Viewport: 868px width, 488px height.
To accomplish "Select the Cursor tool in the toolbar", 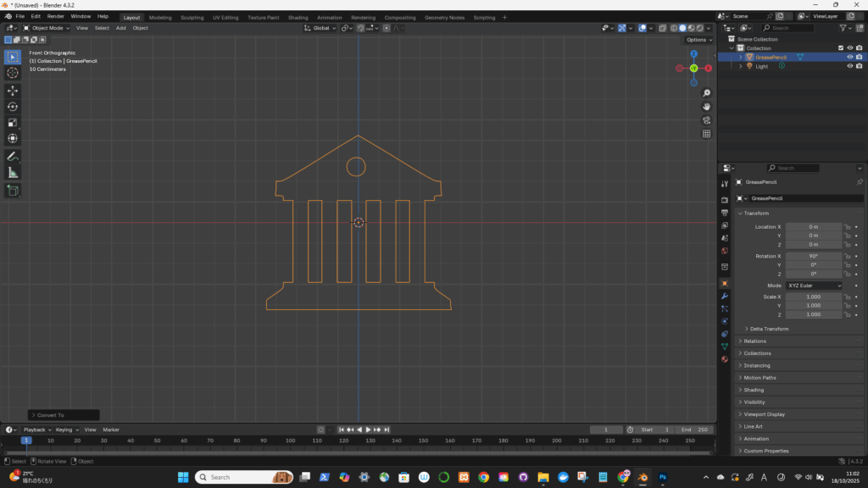I will point(13,73).
